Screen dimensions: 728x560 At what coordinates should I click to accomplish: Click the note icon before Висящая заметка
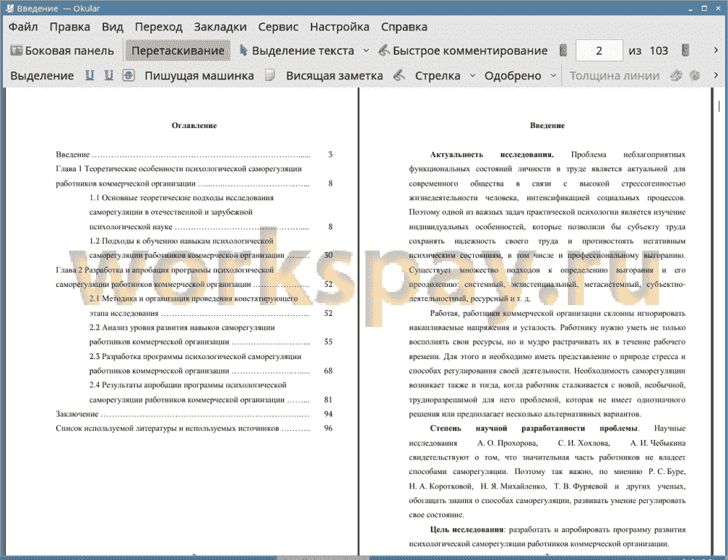click(270, 75)
